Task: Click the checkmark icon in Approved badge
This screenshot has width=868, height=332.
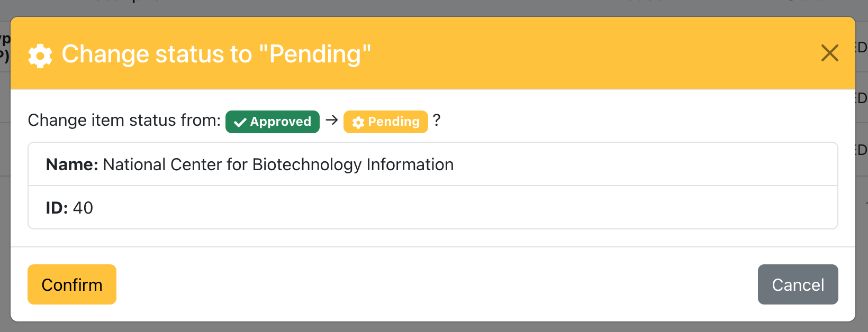Action: [x=240, y=122]
